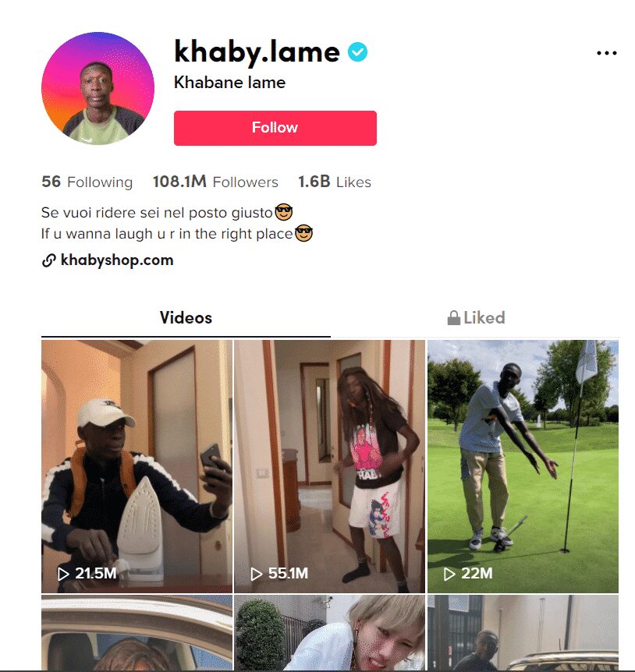
Task: Click play icon on the 55.1M video
Action: pyautogui.click(x=256, y=574)
